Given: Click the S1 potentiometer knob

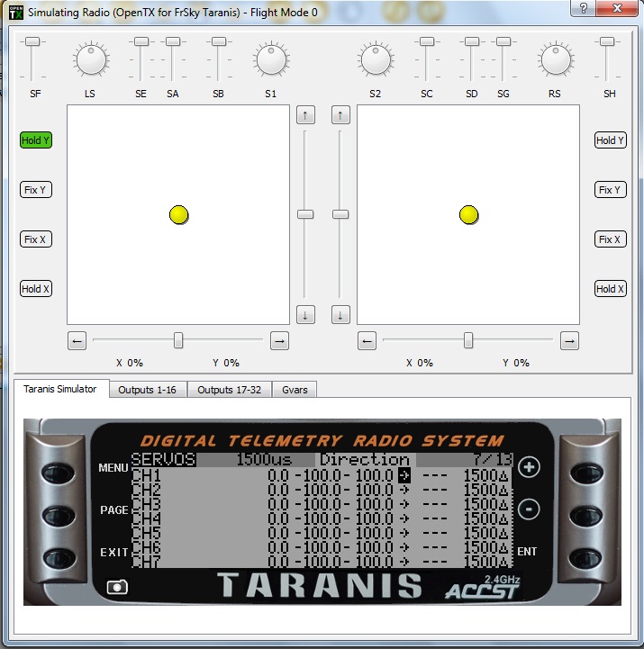Looking at the screenshot, I should point(271,59).
